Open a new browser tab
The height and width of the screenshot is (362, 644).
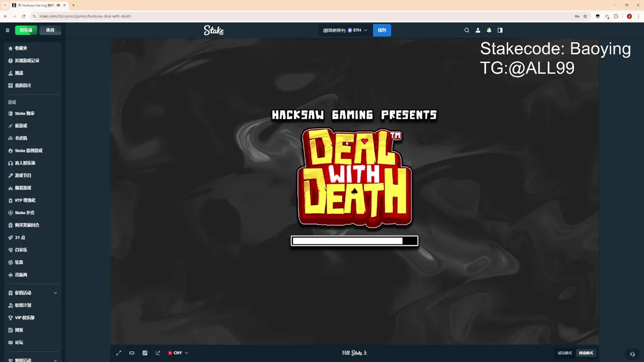click(x=73, y=5)
